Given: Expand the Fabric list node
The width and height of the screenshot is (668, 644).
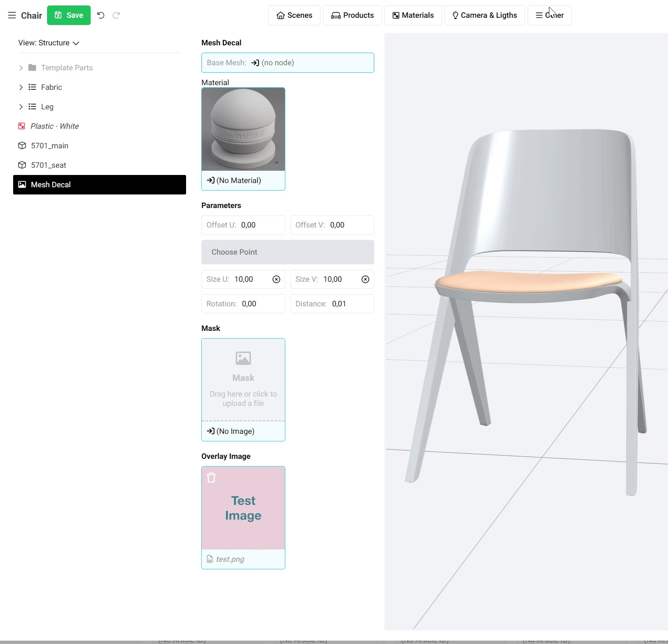Looking at the screenshot, I should point(21,87).
